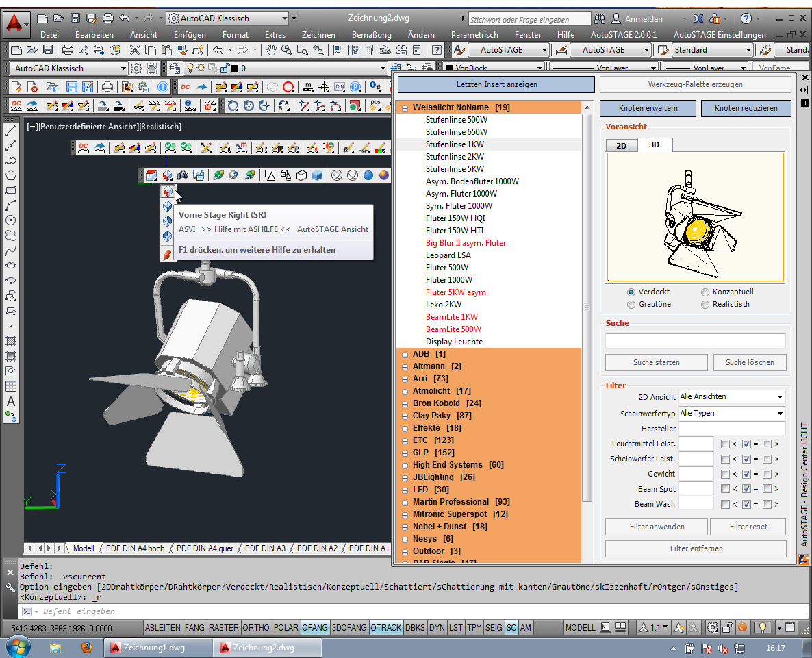Open the Scheinwerfertyp dropdown

pos(731,413)
